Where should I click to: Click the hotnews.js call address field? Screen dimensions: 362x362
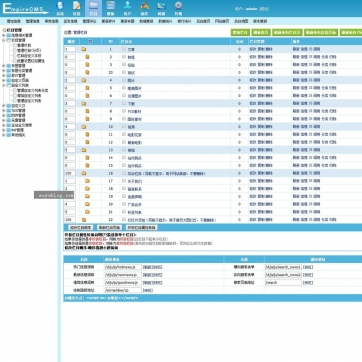tap(123, 267)
